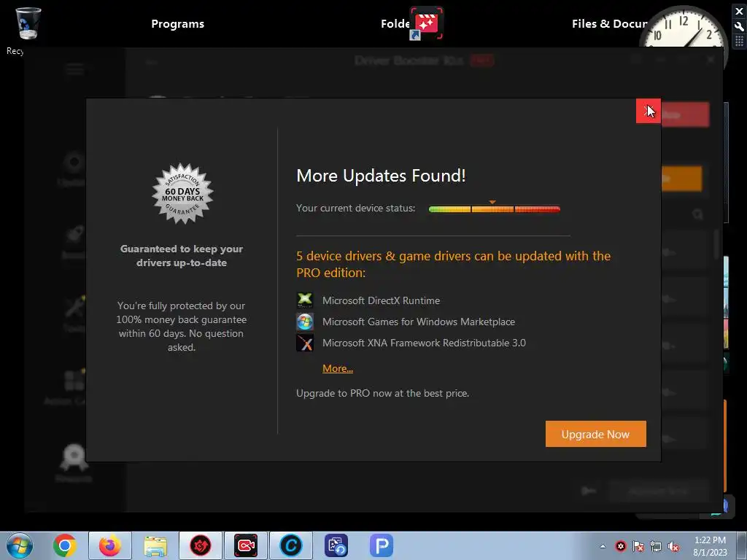Click the red gear tray icon
This screenshot has height=560, width=747.
tap(620, 546)
